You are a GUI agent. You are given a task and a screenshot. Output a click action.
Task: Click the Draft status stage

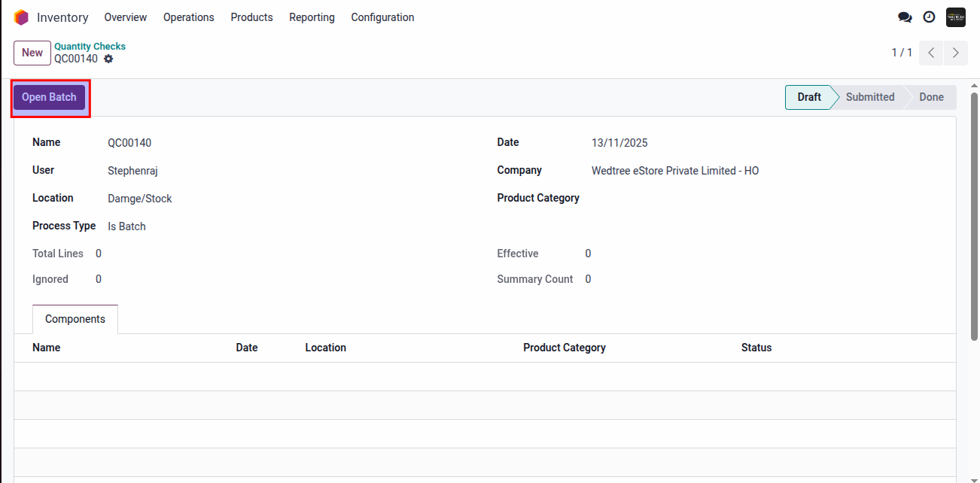(x=809, y=97)
